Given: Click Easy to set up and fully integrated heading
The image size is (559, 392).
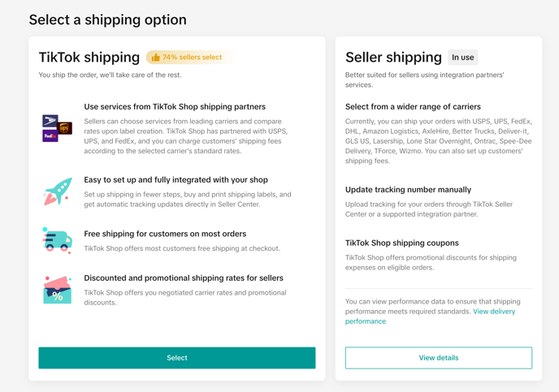Looking at the screenshot, I should point(175,180).
